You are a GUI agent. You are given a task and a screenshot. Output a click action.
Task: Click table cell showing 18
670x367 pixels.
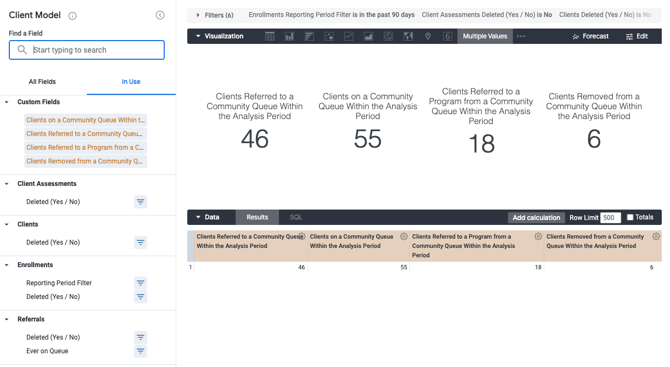tap(476, 267)
